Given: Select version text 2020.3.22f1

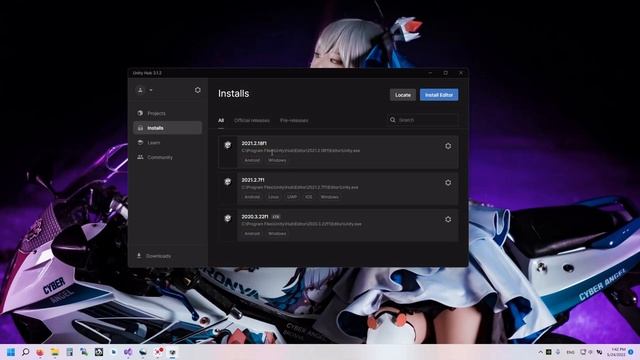Looking at the screenshot, I should coord(255,217).
